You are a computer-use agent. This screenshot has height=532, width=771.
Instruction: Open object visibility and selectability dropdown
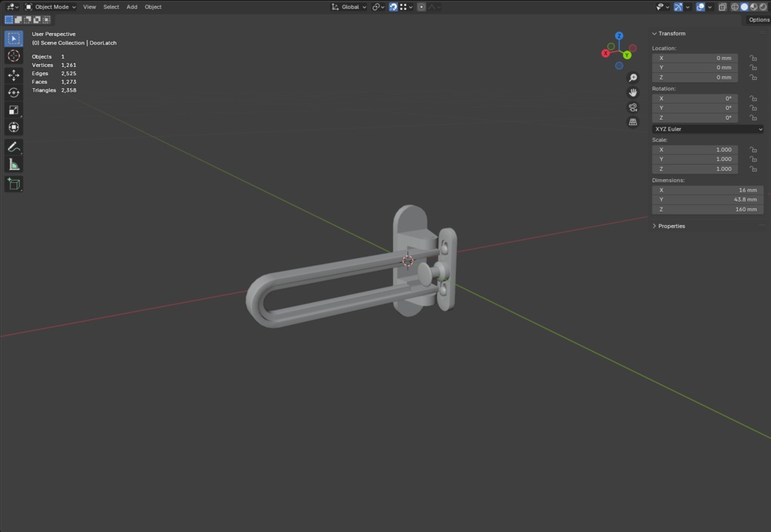click(x=663, y=7)
